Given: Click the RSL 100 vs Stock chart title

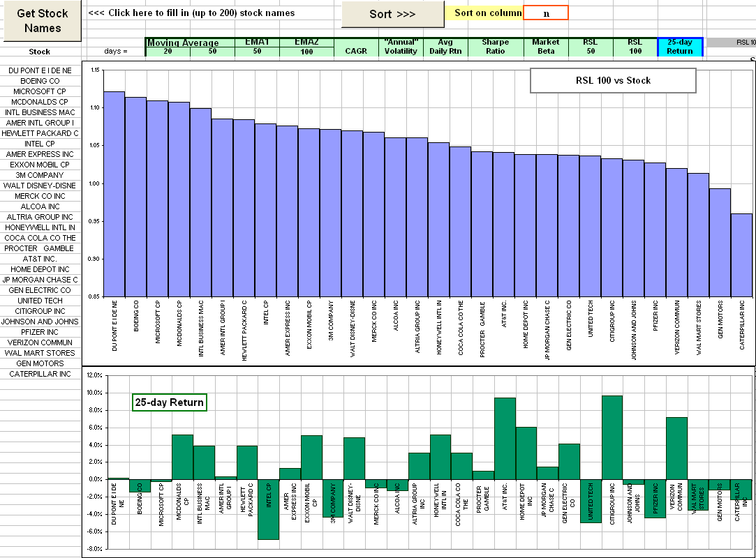Looking at the screenshot, I should pyautogui.click(x=613, y=80).
